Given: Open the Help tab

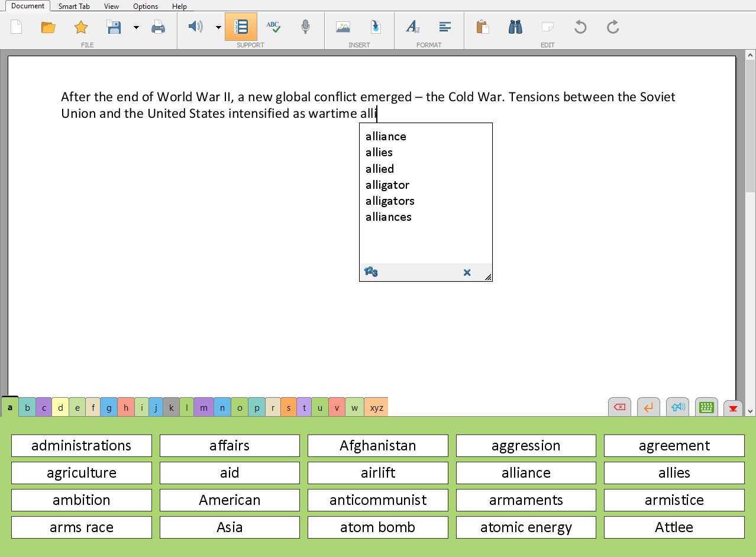Looking at the screenshot, I should pyautogui.click(x=179, y=7).
